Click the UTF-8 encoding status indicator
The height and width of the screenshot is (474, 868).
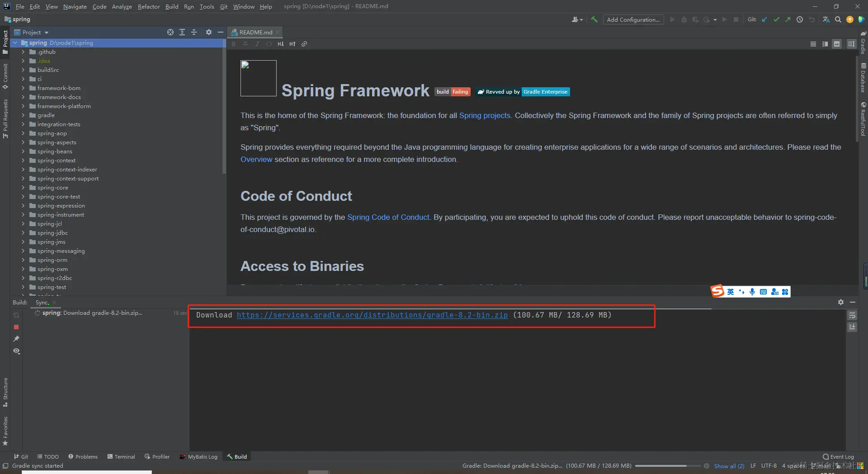(769, 466)
